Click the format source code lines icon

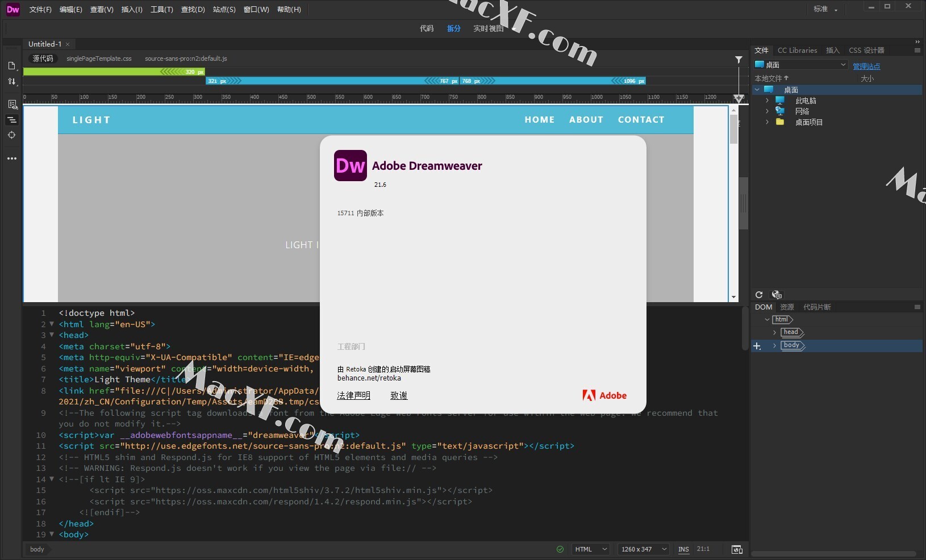(x=11, y=120)
